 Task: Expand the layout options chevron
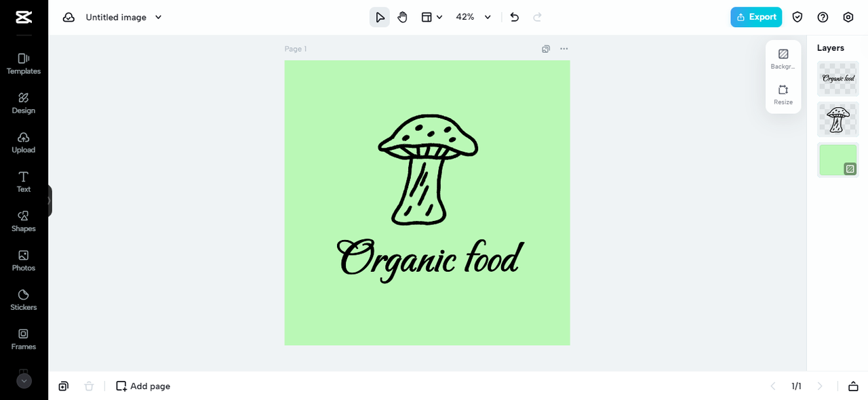coord(439,17)
